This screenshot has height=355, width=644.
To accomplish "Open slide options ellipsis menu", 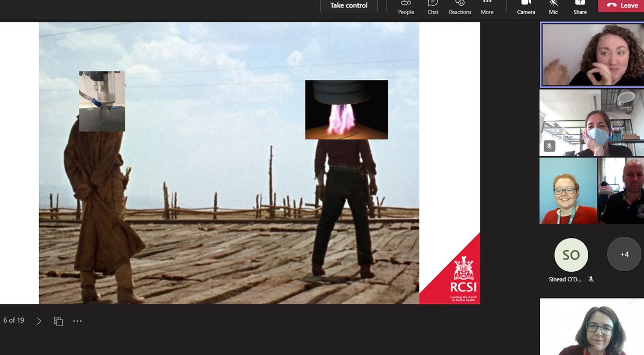I will (x=77, y=321).
